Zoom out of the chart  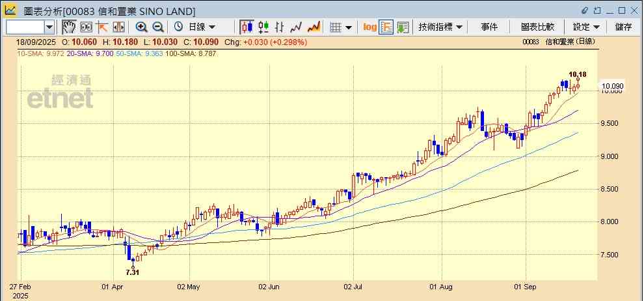click(158, 27)
